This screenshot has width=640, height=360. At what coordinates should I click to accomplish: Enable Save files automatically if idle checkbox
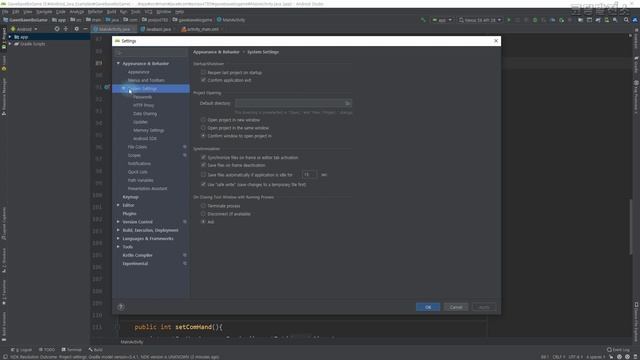pos(203,175)
